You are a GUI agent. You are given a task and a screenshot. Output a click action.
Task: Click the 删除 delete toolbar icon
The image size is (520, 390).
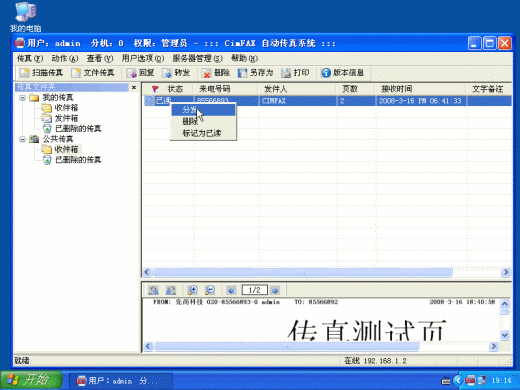tap(206, 73)
